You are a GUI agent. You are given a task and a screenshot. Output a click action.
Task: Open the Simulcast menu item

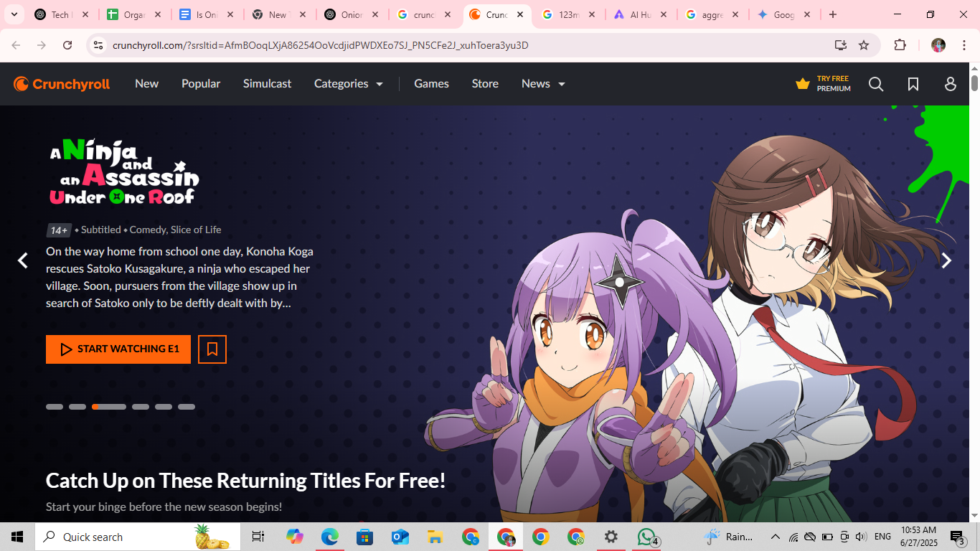(267, 84)
